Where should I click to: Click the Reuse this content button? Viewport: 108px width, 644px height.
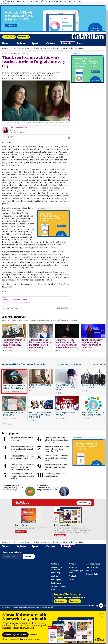62,309
